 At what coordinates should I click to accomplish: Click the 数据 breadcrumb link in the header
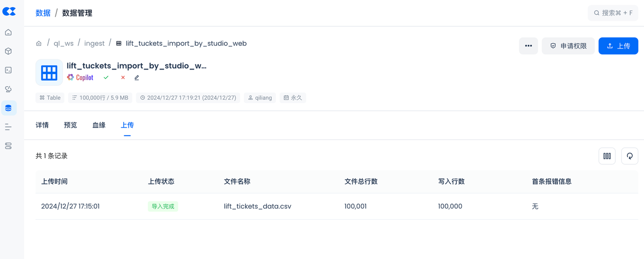[43, 13]
